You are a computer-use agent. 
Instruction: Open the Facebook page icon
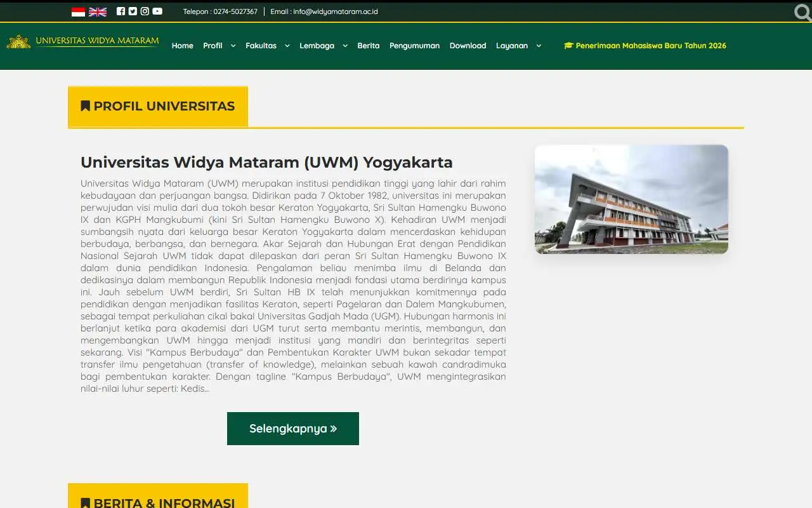point(121,11)
